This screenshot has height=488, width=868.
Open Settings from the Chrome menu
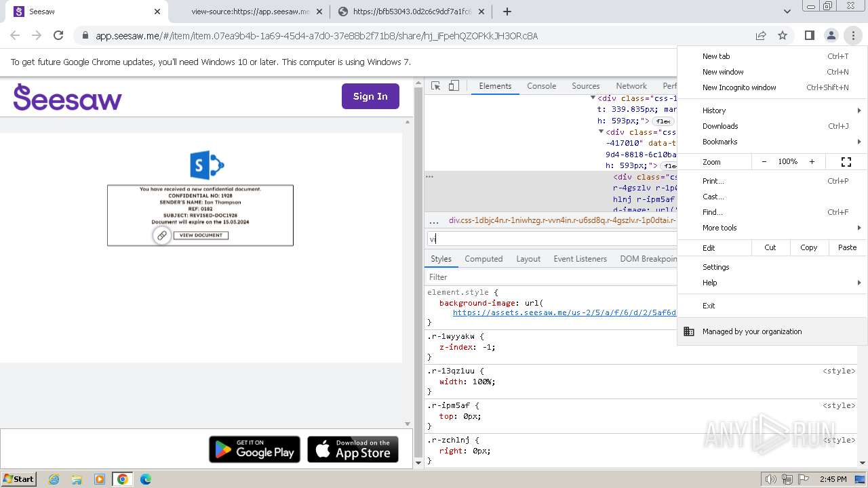(x=772, y=267)
